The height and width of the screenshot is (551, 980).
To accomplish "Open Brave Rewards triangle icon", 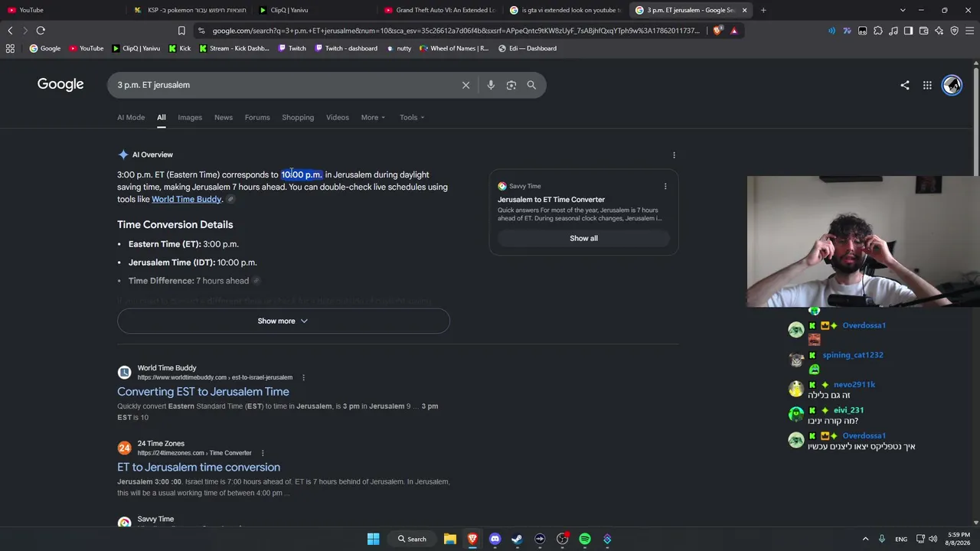I will (734, 31).
